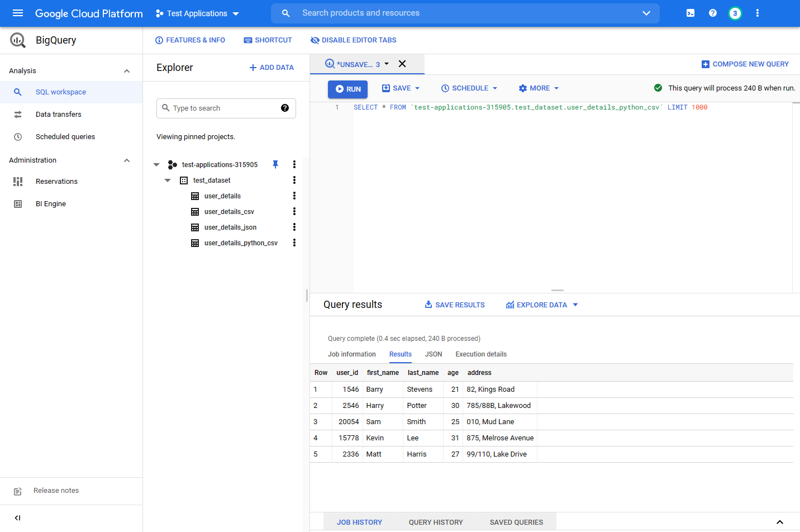Screen dimensions: 800x532
Task: Click Compose New Query button
Action: (745, 64)
